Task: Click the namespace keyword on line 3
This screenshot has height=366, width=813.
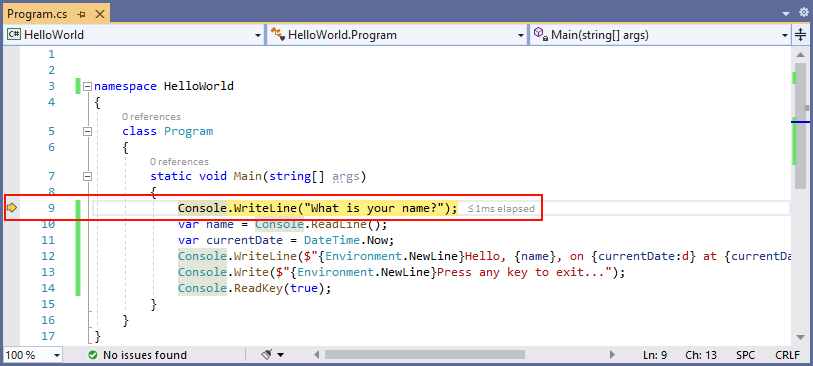Action: coord(125,86)
